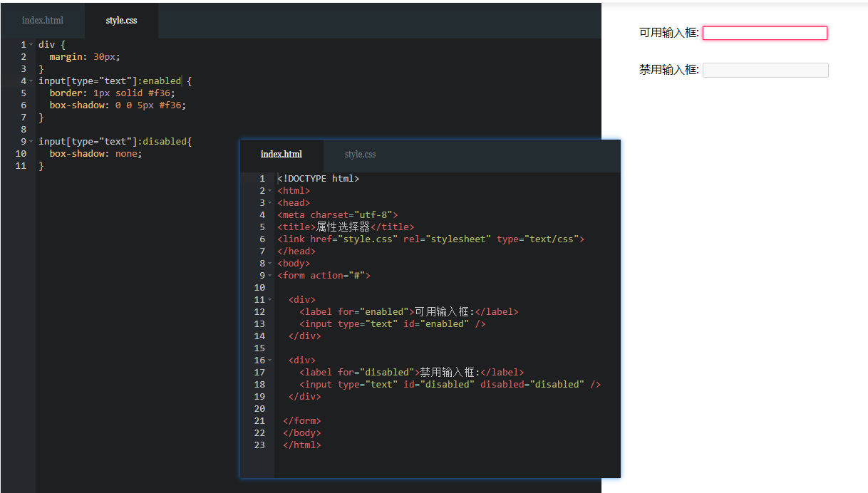
Task: Collapse the <head> block fold arrow
Action: click(x=269, y=203)
